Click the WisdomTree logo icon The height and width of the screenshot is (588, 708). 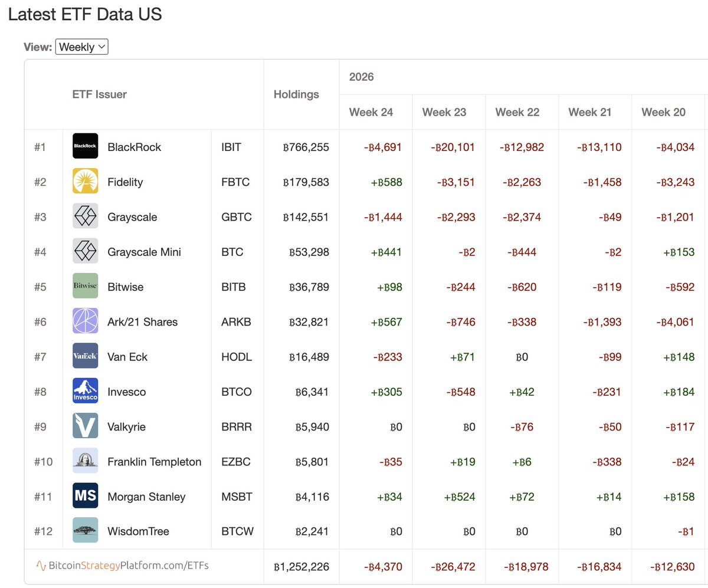point(86,531)
